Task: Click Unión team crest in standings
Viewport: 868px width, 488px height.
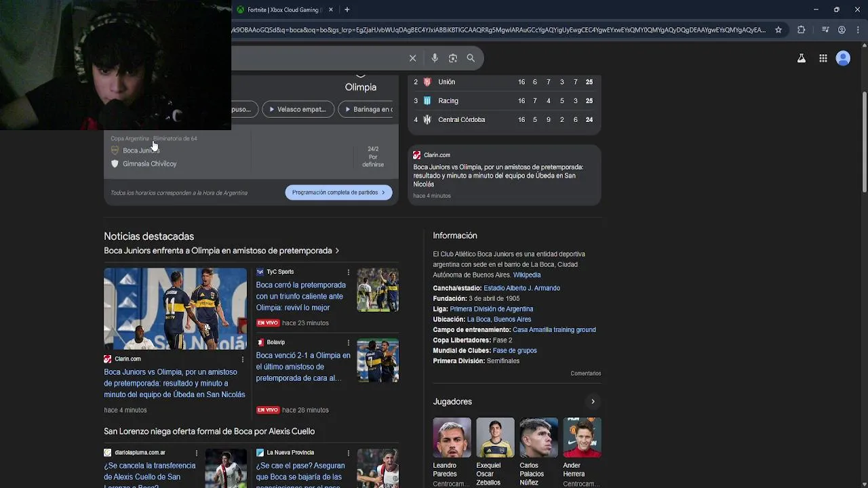Action: pyautogui.click(x=427, y=82)
